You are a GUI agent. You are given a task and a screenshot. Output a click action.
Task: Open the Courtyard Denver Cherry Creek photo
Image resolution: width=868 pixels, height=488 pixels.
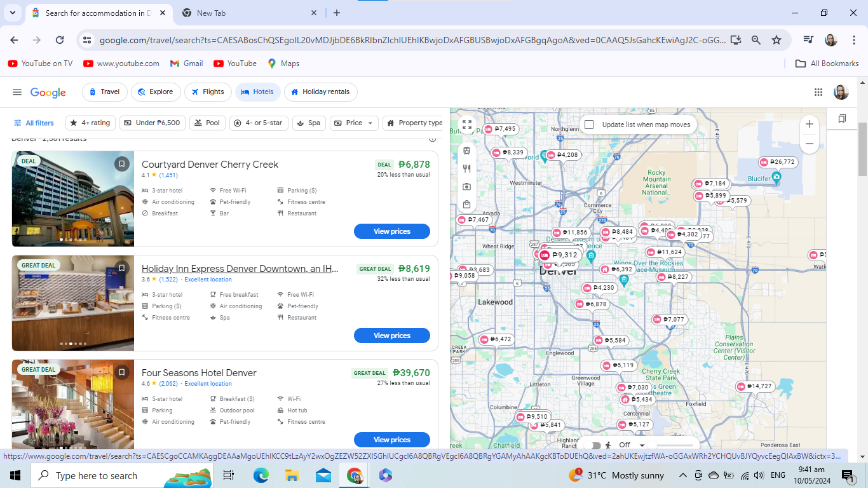[x=73, y=198]
